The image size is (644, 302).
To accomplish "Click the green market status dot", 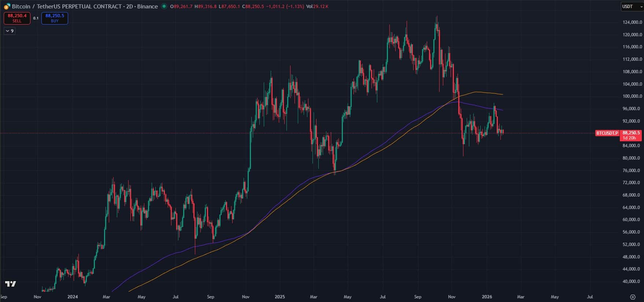I will (164, 6).
